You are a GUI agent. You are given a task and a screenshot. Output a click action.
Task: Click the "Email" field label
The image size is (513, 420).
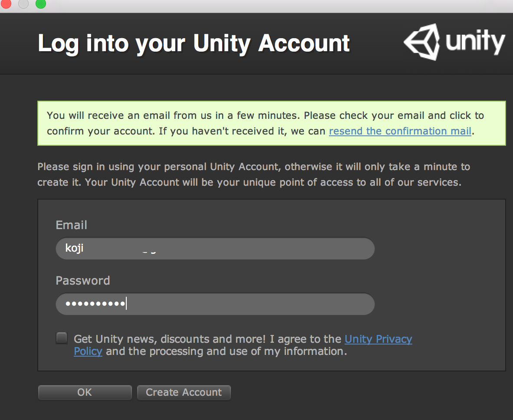tap(72, 225)
